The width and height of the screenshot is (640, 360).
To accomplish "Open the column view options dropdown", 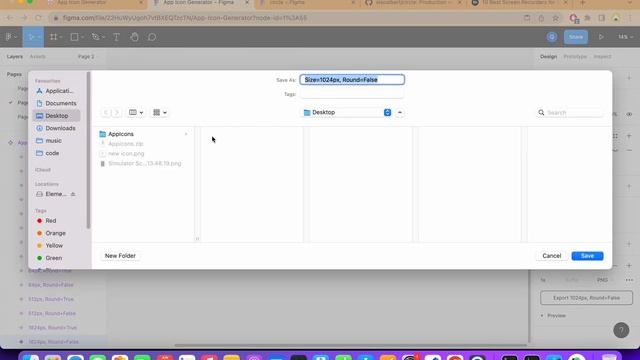I will [x=136, y=112].
